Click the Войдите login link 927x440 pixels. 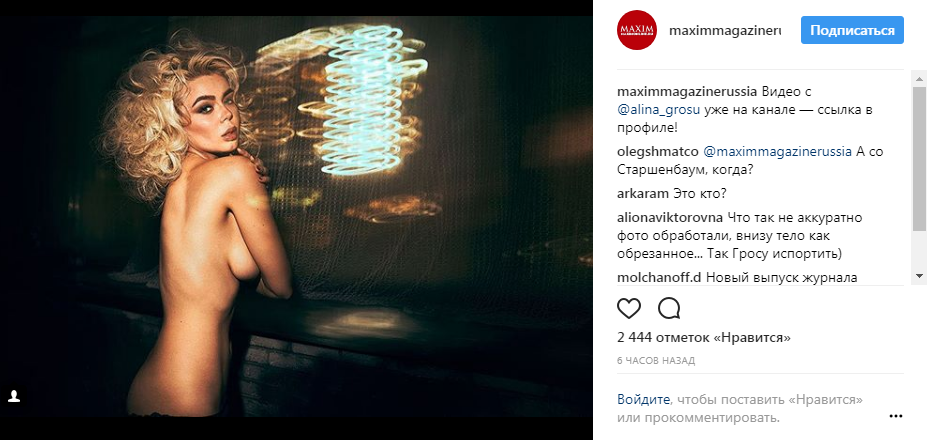coord(643,399)
